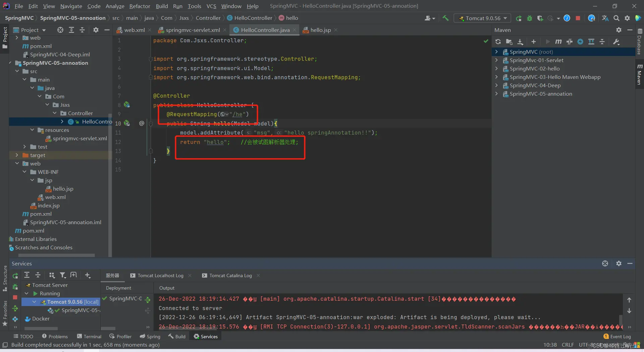Deploy all in Services side toolbar
This screenshot has width=644, height=352.
(15, 308)
